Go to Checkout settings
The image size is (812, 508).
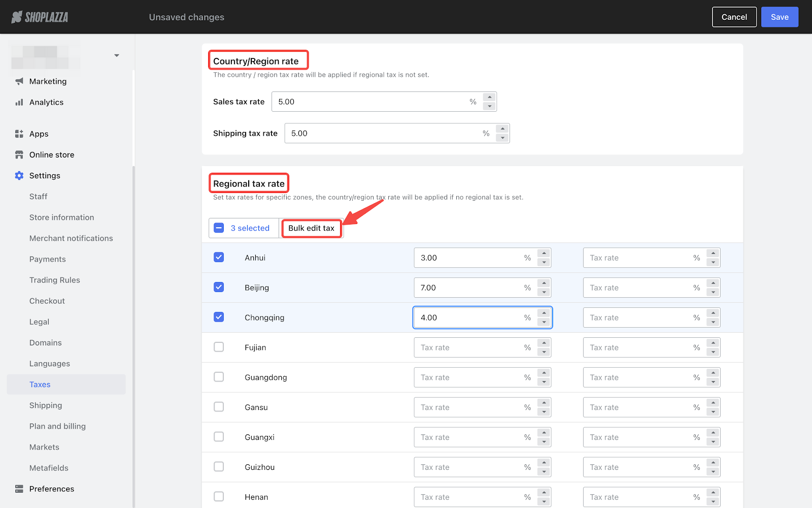pyautogui.click(x=47, y=301)
